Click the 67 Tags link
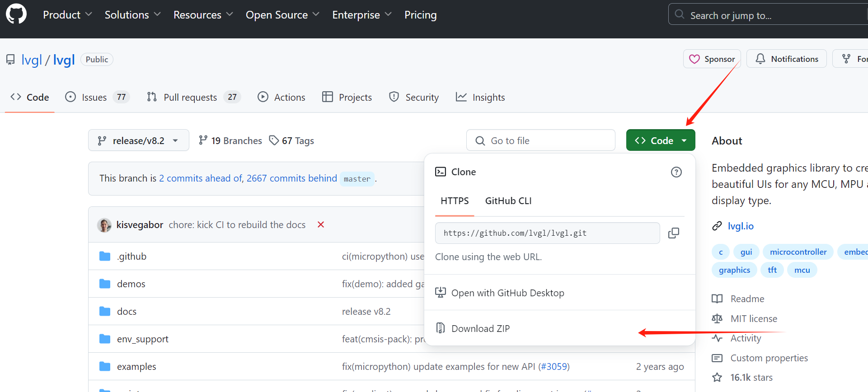Viewport: 868px width, 392px height. click(x=291, y=140)
